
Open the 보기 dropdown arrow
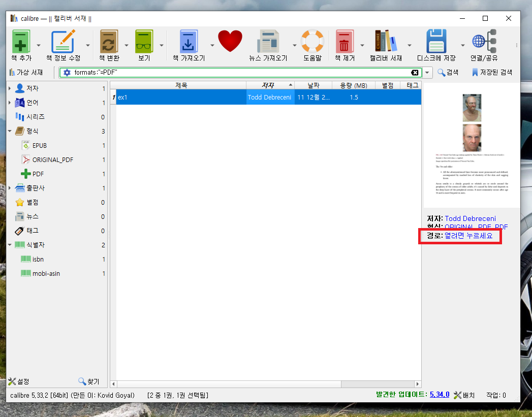[x=162, y=45]
